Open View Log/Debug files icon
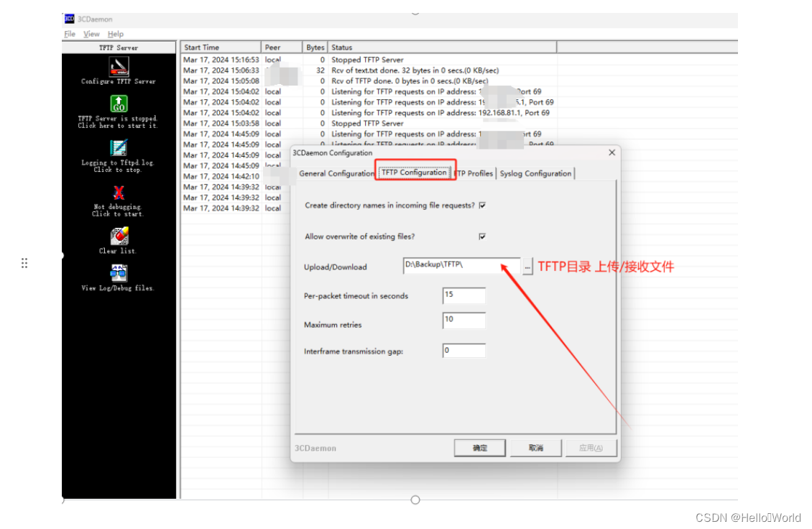The height and width of the screenshot is (529, 812). click(x=119, y=273)
